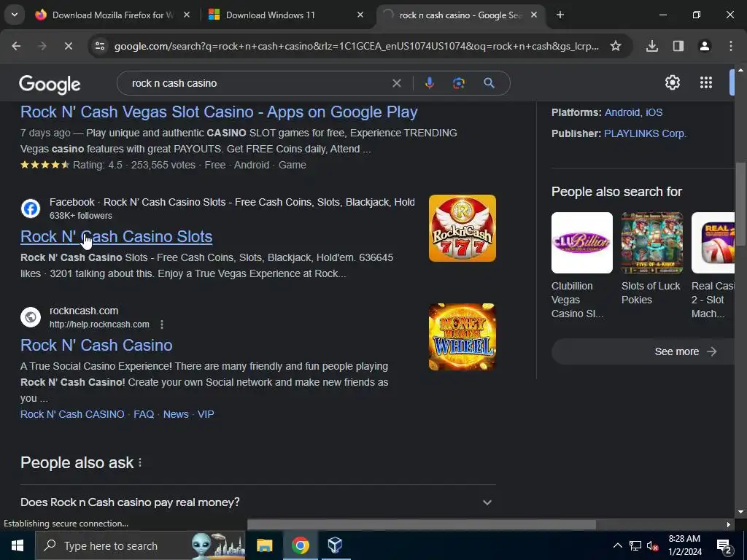Open the RocknCash 777 thumbnail
The image size is (747, 560).
point(462,228)
